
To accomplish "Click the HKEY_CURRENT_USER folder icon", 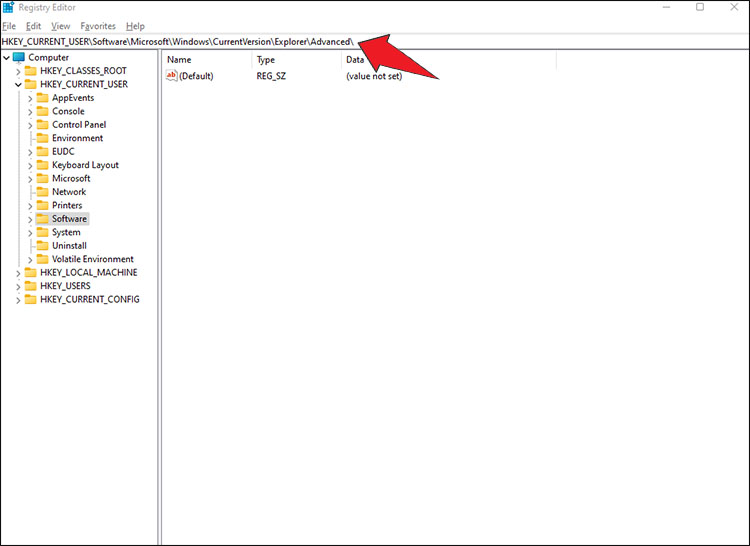I will click(31, 84).
